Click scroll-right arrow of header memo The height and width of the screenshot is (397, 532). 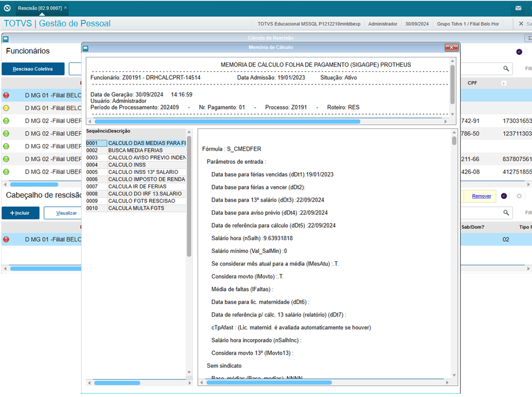pyautogui.click(x=445, y=121)
